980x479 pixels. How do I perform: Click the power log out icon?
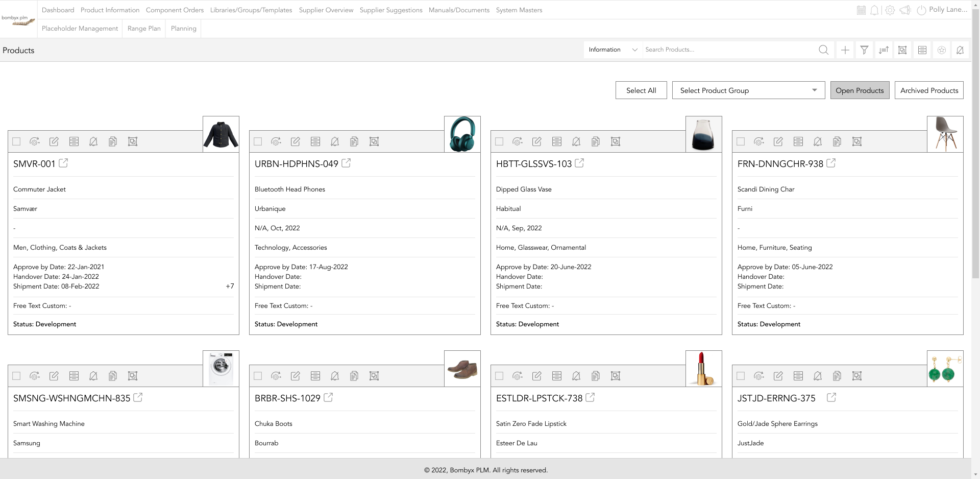pos(921,10)
